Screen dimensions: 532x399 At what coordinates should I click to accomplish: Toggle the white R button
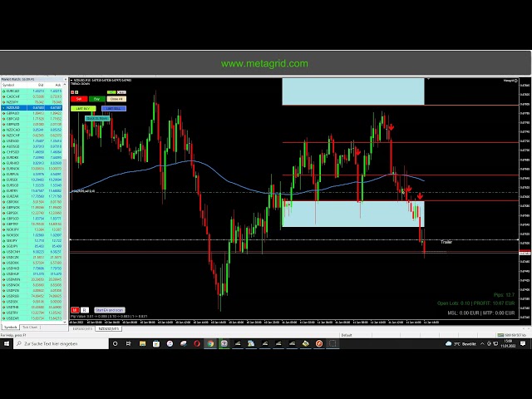85,310
